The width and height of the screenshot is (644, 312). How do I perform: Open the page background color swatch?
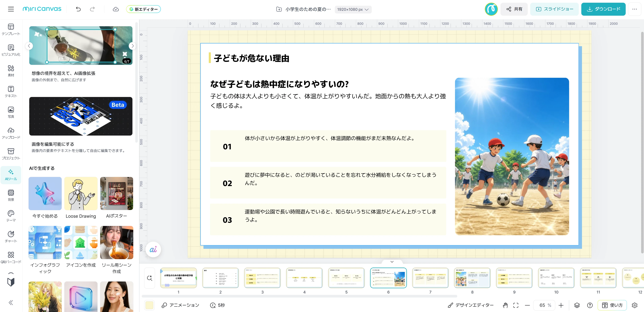point(149,305)
